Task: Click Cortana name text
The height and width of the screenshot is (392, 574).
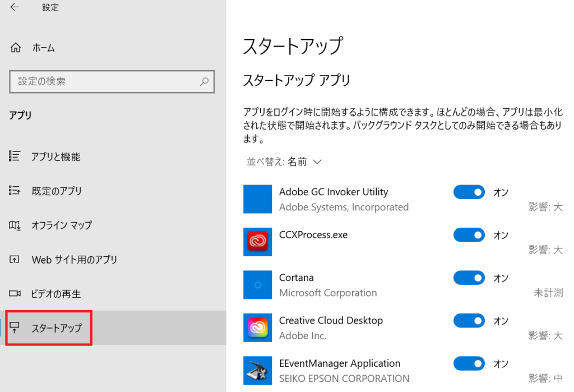Action: [296, 278]
